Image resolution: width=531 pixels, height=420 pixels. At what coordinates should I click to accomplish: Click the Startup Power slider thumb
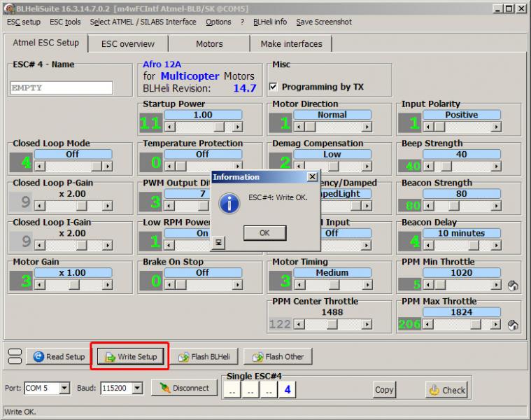[219, 127]
